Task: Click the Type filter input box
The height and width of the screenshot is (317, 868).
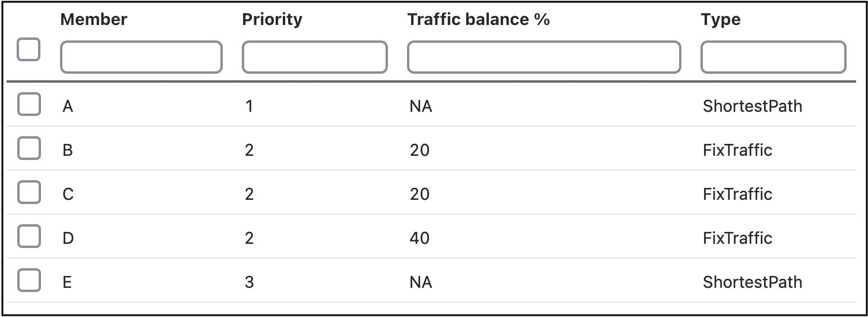Action: [x=774, y=57]
